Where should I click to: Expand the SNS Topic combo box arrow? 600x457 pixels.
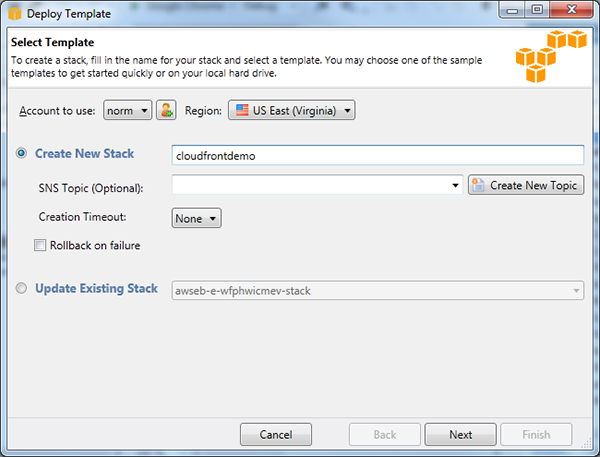(455, 185)
